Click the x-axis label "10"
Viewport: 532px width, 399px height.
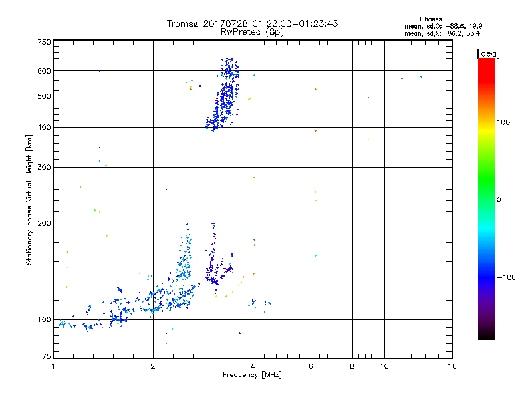[x=384, y=366]
